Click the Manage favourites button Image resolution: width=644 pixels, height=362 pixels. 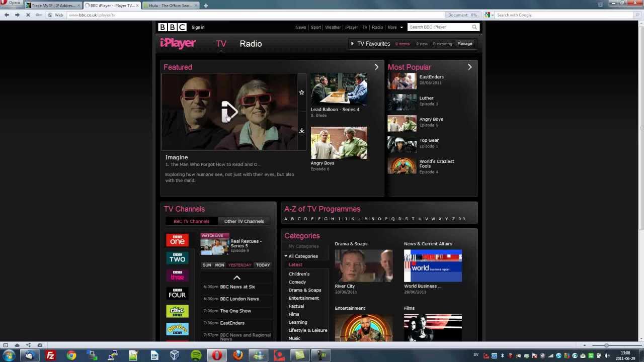pos(464,44)
